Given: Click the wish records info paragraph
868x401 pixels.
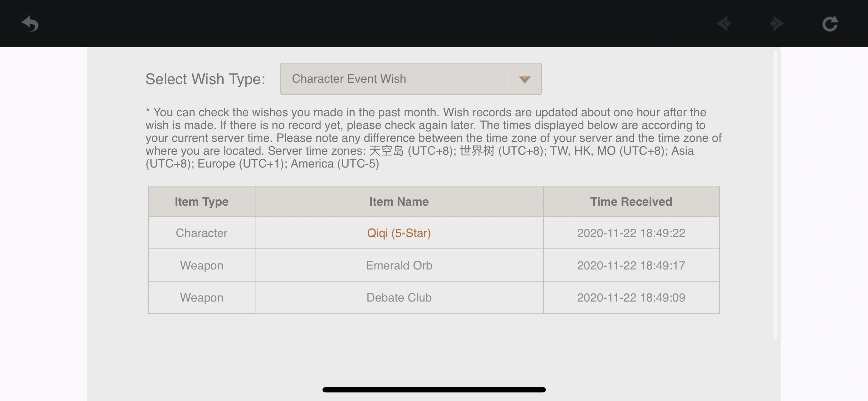Looking at the screenshot, I should pyautogui.click(x=433, y=138).
